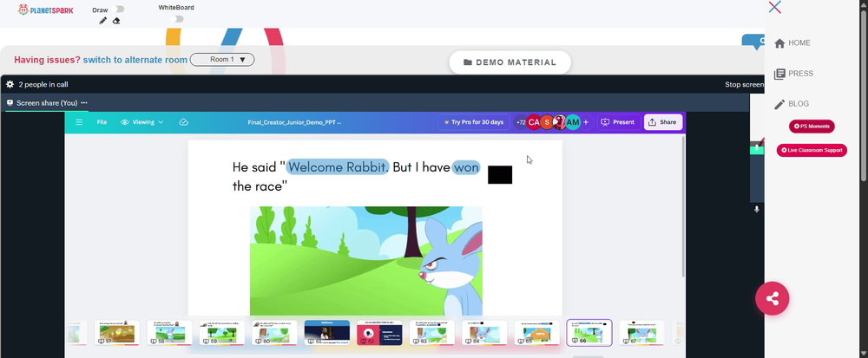Select the pencil draw tool
Screen dimensions: 868x358
102,21
